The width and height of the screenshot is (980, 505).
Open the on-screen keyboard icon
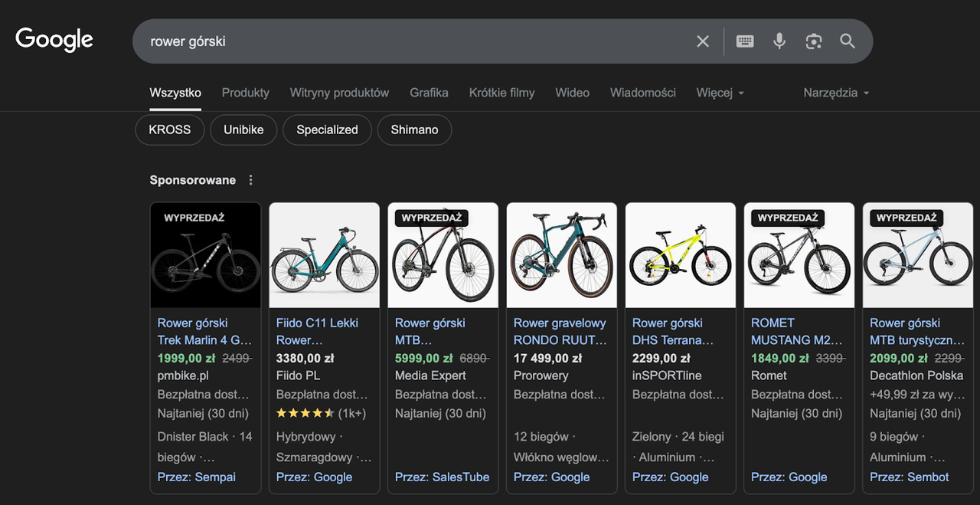tap(744, 41)
